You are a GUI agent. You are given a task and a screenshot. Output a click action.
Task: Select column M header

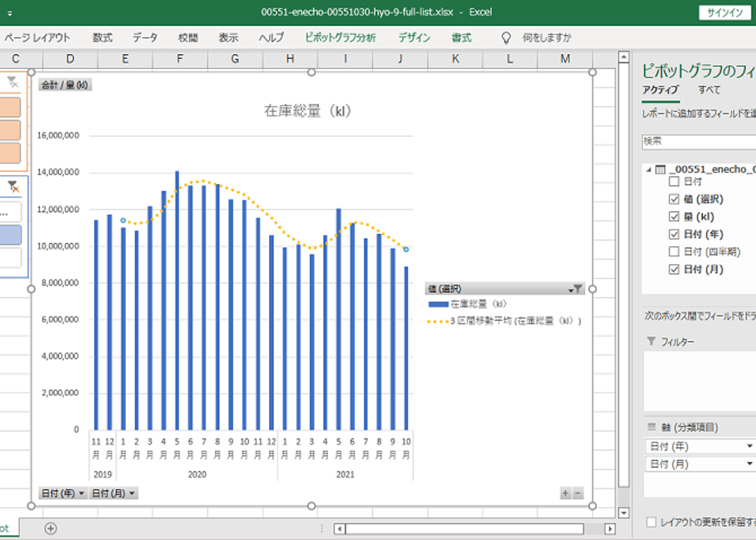565,59
